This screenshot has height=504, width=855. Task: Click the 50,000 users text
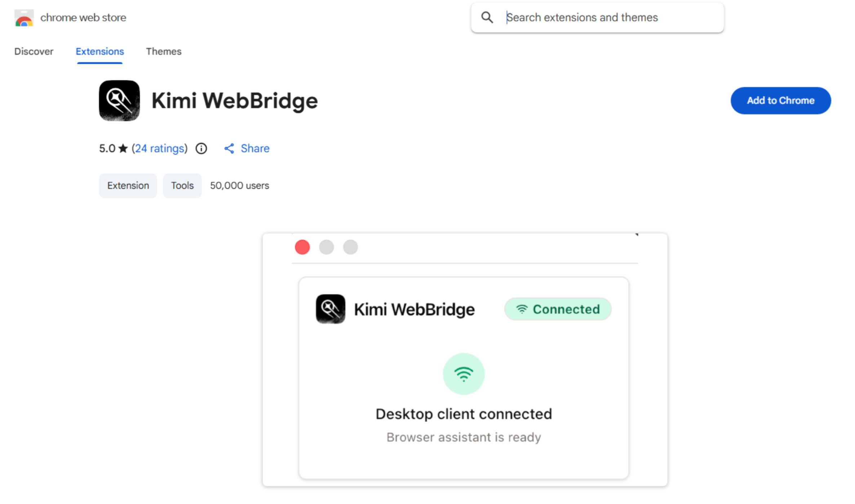click(x=240, y=185)
